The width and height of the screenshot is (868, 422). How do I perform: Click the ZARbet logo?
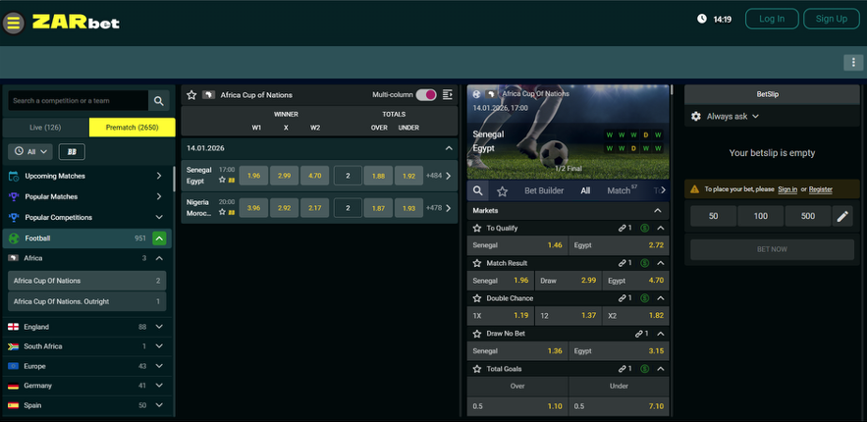(x=76, y=23)
